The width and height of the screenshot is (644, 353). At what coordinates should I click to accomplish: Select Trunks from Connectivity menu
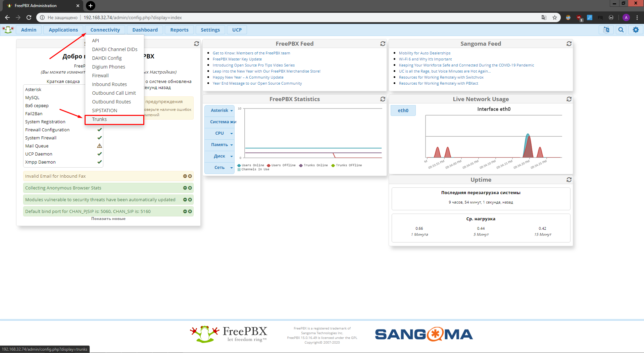pos(100,119)
